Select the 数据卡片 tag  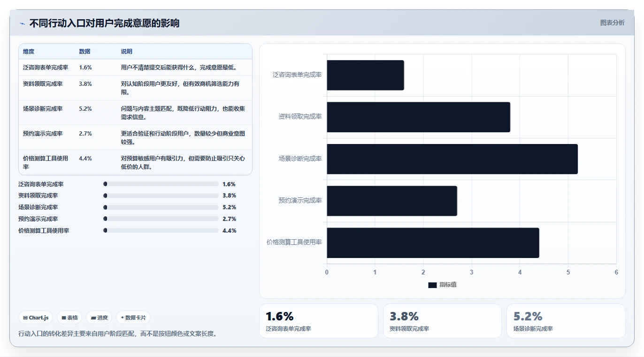click(x=133, y=318)
